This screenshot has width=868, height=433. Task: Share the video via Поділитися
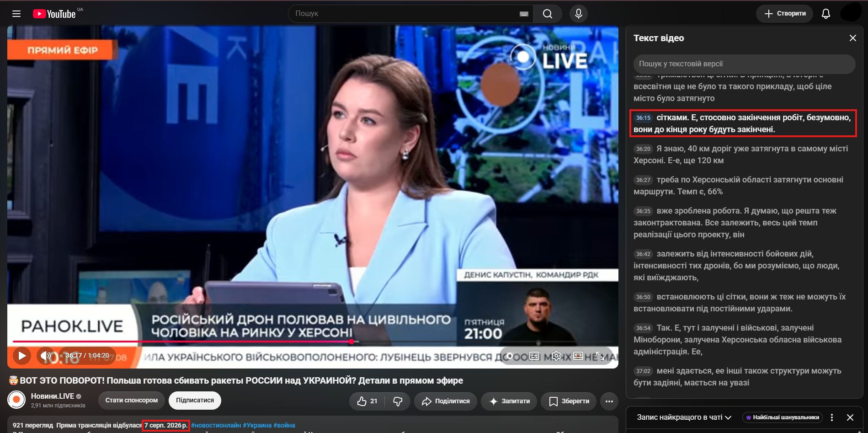pyautogui.click(x=446, y=401)
